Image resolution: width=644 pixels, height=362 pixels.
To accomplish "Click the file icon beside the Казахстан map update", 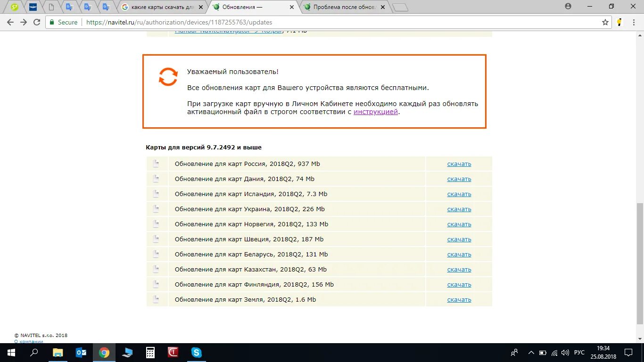I will tap(156, 269).
